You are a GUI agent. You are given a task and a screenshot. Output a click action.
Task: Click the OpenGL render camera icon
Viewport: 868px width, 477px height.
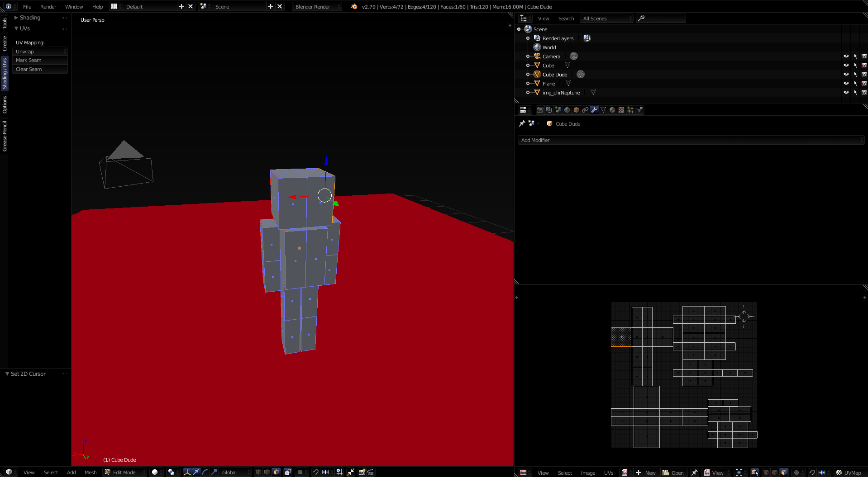(x=362, y=472)
